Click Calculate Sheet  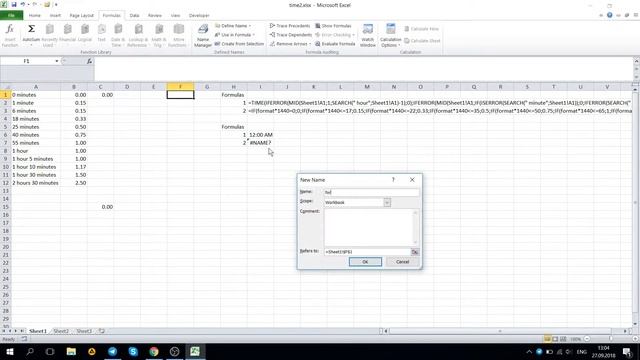coord(422,41)
